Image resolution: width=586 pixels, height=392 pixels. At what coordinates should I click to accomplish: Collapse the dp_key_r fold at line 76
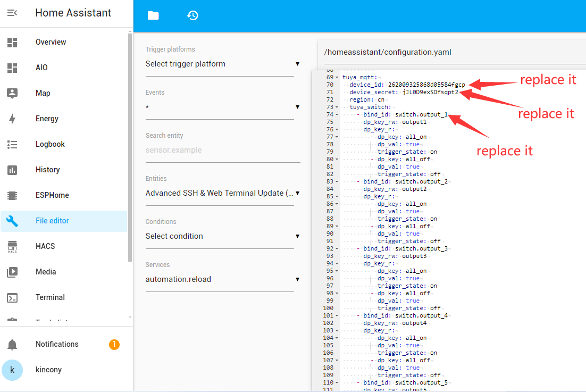point(337,130)
